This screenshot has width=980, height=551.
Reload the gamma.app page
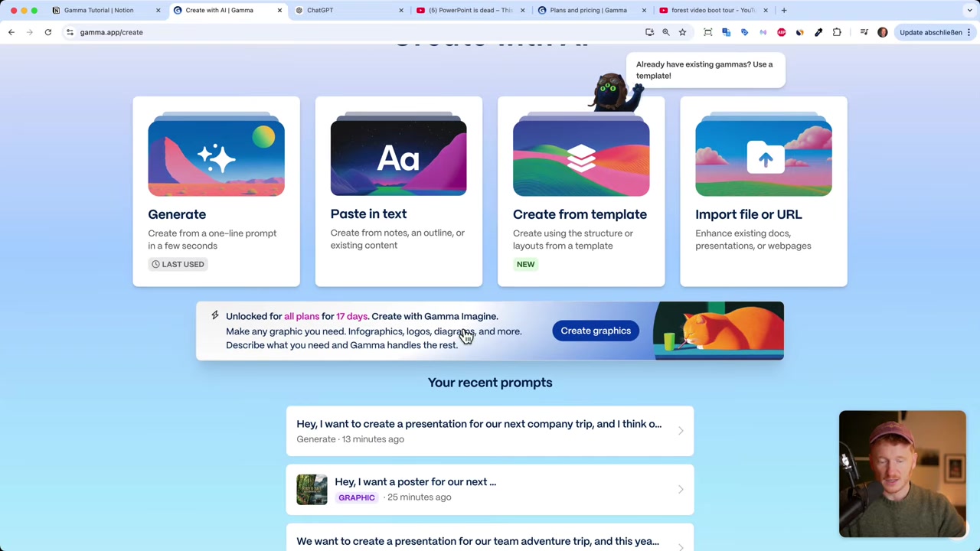point(47,32)
